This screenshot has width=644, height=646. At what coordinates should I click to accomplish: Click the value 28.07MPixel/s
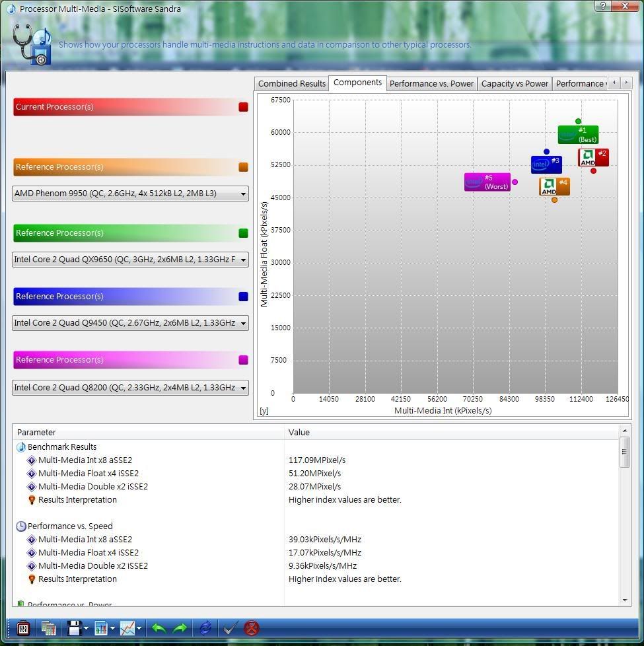click(315, 487)
